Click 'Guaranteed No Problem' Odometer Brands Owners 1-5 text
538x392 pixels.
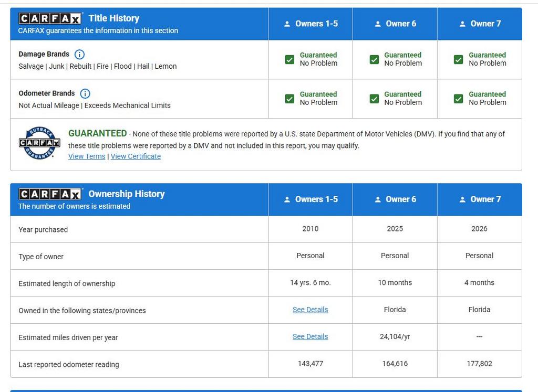coord(318,98)
